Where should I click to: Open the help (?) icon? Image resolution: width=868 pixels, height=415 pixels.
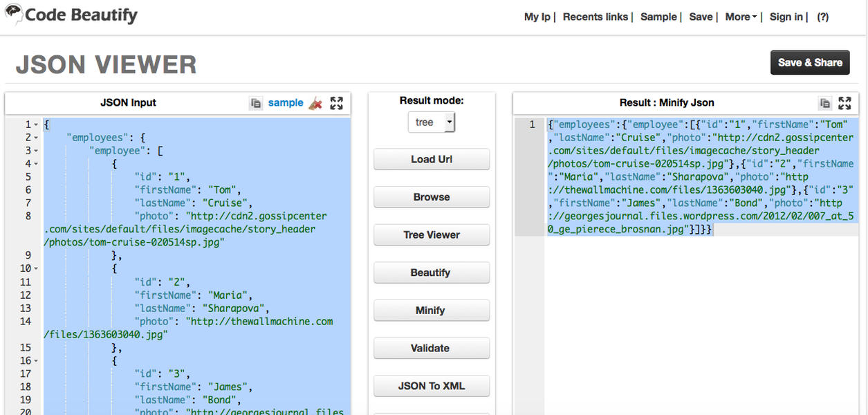point(822,17)
